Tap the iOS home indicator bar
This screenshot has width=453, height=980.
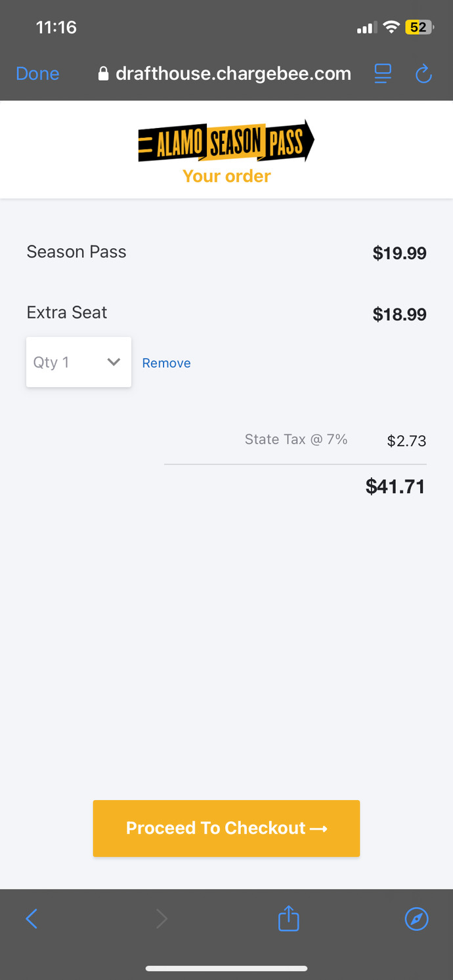click(x=226, y=968)
